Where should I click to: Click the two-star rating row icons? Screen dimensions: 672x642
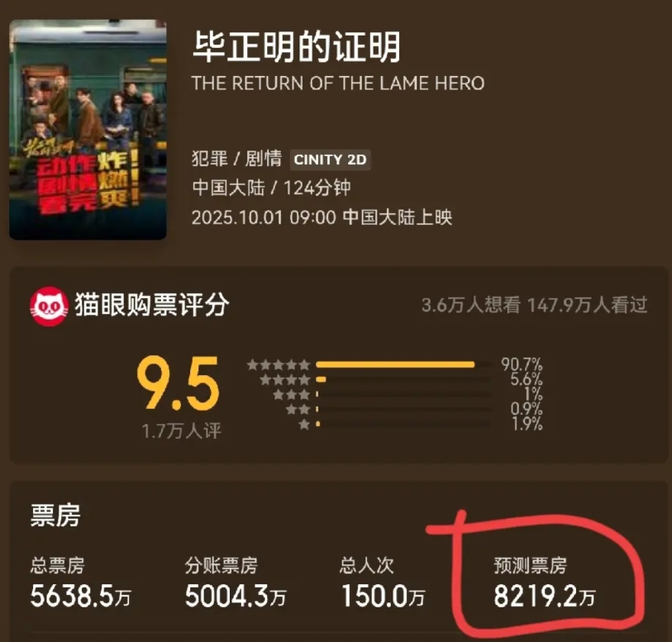coord(298,410)
